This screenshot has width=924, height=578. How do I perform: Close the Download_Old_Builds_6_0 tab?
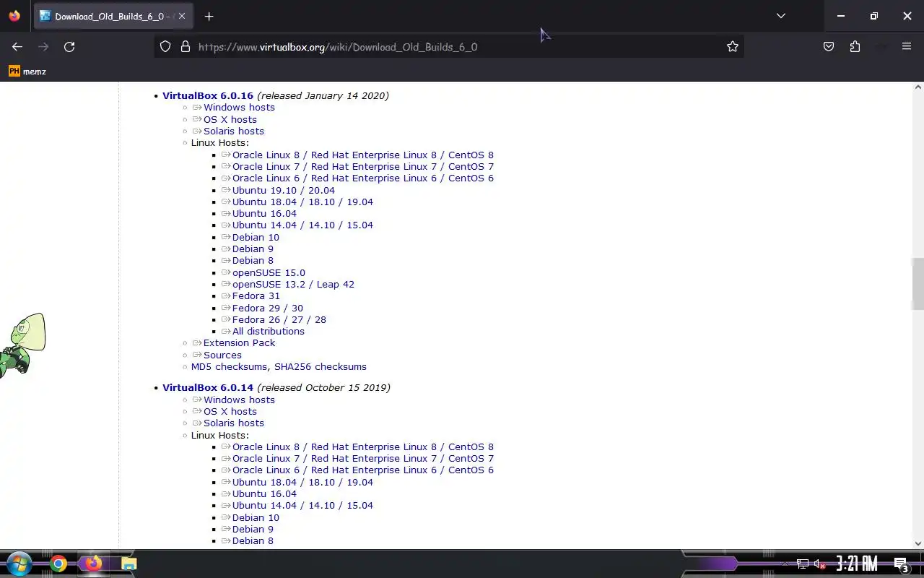[182, 16]
